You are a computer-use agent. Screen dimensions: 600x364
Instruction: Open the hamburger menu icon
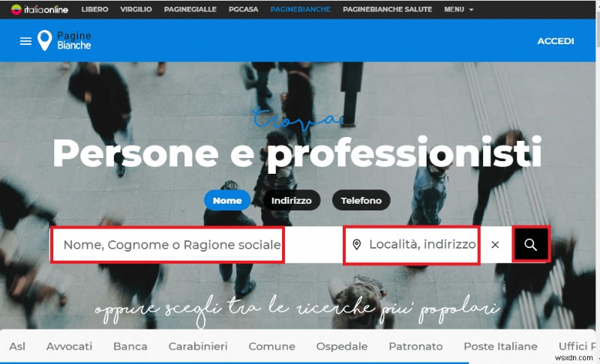[25, 41]
